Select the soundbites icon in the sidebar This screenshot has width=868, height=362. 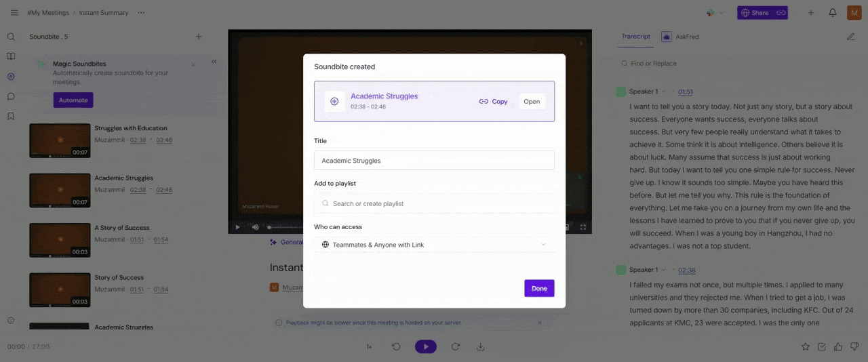(11, 77)
